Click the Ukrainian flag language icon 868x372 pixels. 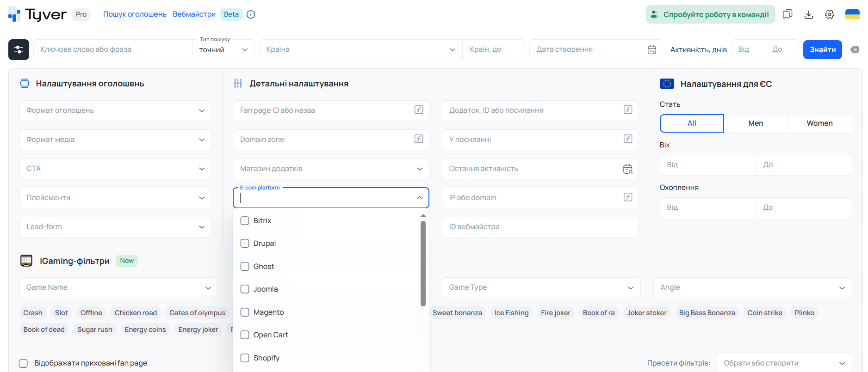point(852,14)
